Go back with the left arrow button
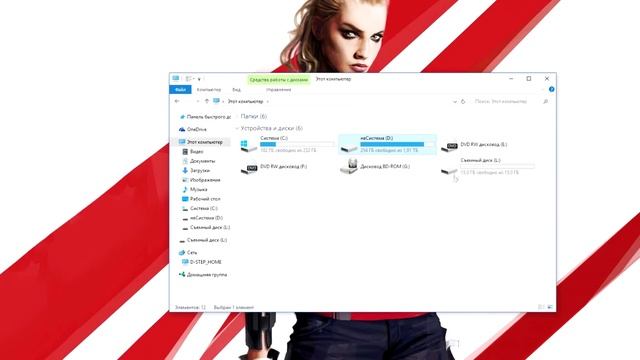Screen dimensions: 640x360 (177, 101)
